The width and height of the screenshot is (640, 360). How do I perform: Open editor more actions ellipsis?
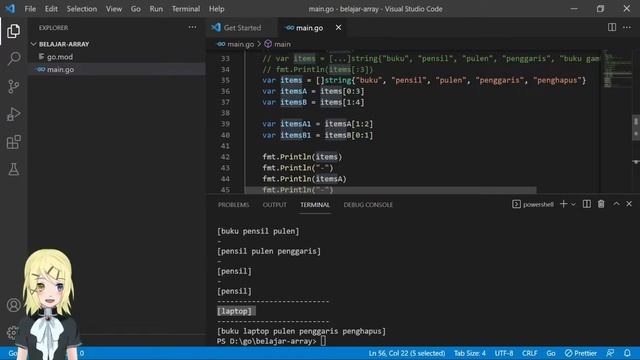pyautogui.click(x=627, y=27)
